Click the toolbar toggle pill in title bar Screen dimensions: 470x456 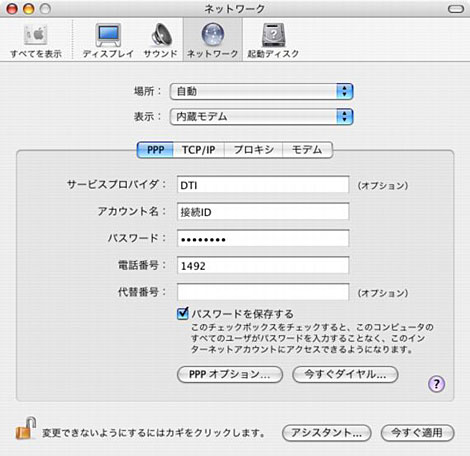point(456,9)
